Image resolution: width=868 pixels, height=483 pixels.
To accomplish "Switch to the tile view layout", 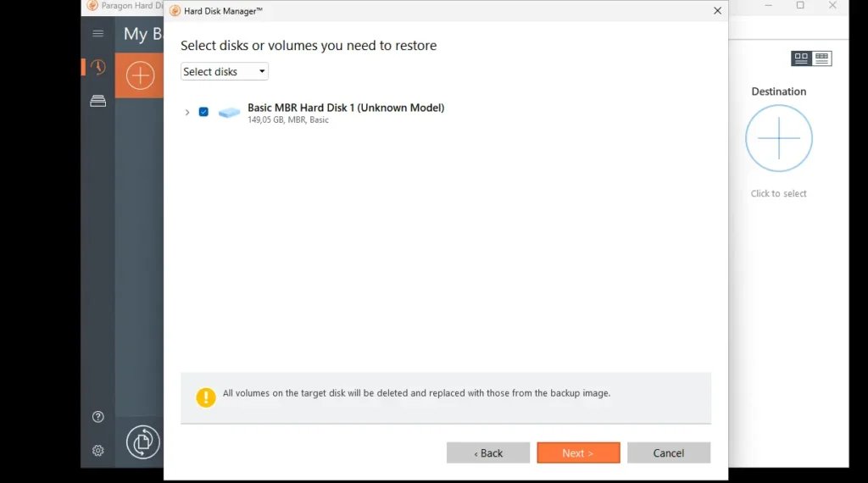I will [801, 58].
